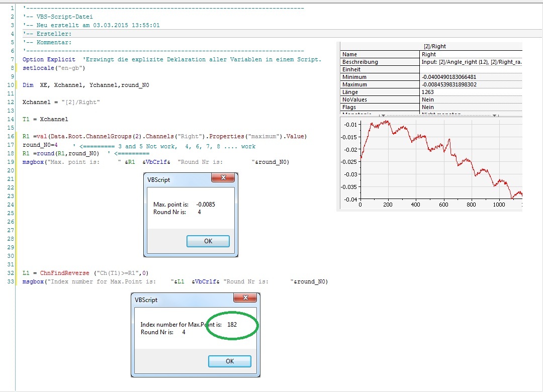Click line number 25 in the gutter
Viewport: 543px width, 392px height.
coord(11,213)
